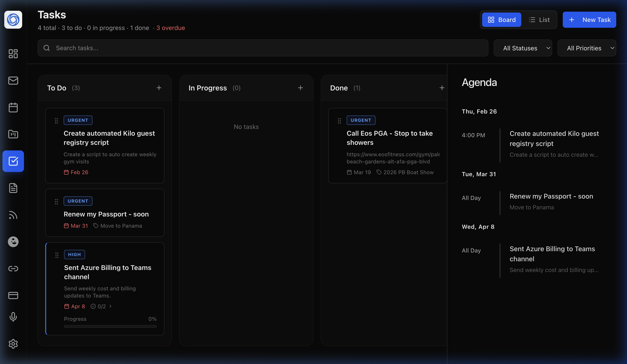Viewport: 627px width, 364px height.
Task: Switch to List view
Action: point(539,20)
